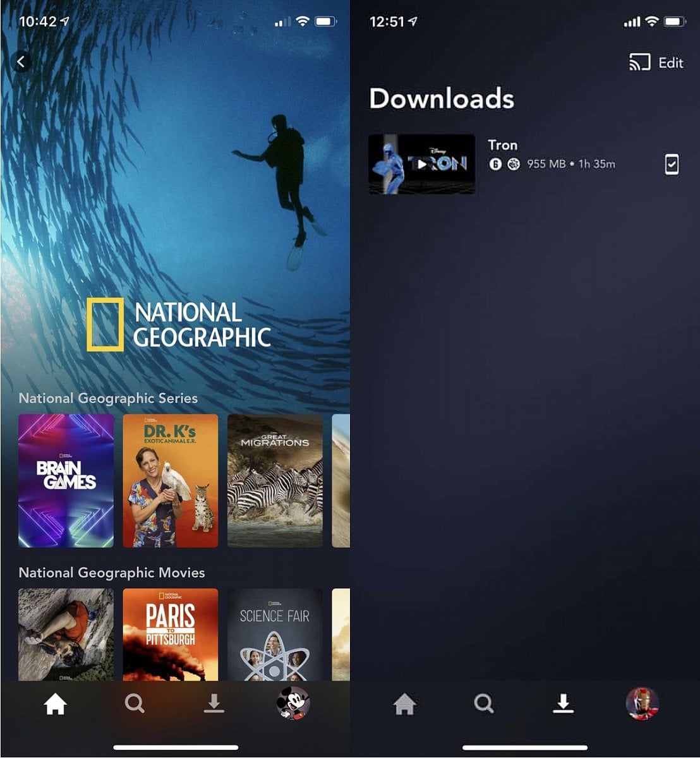700x758 pixels.
Task: Open Search in left screen's bottom bar
Action: (x=135, y=704)
